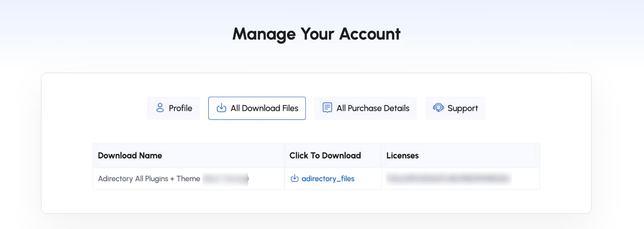The image size is (644, 229).
Task: Select the Adirectory All Plugins + Theme row
Action: coord(149,179)
